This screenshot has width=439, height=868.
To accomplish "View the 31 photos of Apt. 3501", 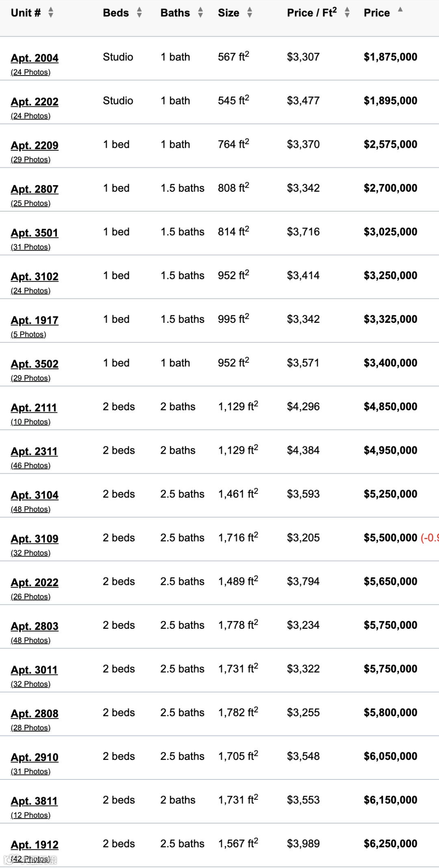I will 30,247.
